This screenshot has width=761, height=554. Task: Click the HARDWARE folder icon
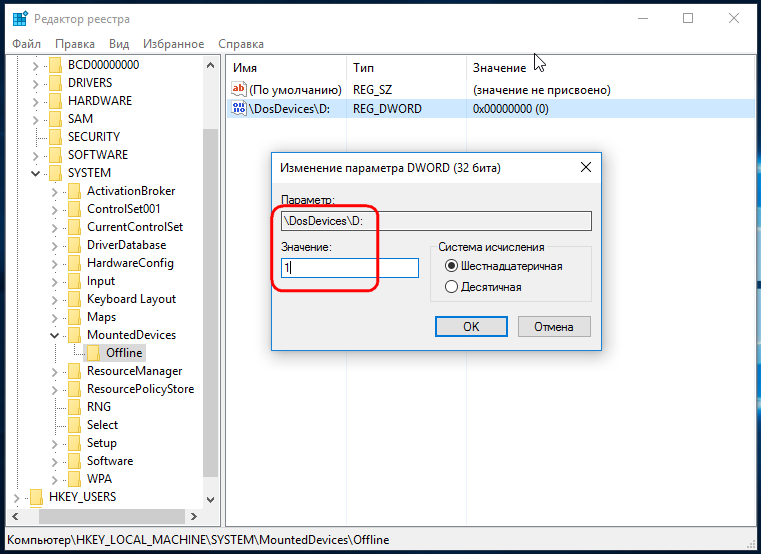(x=56, y=101)
